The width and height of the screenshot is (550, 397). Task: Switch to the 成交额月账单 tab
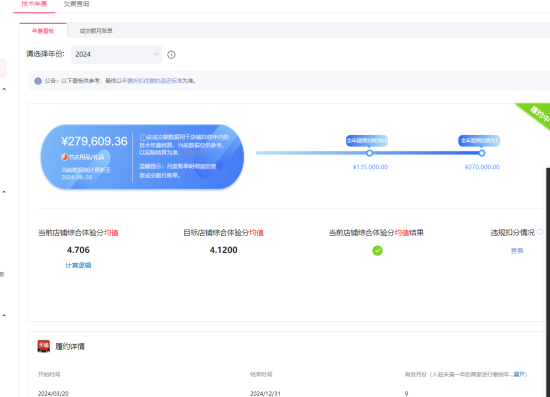tap(96, 31)
